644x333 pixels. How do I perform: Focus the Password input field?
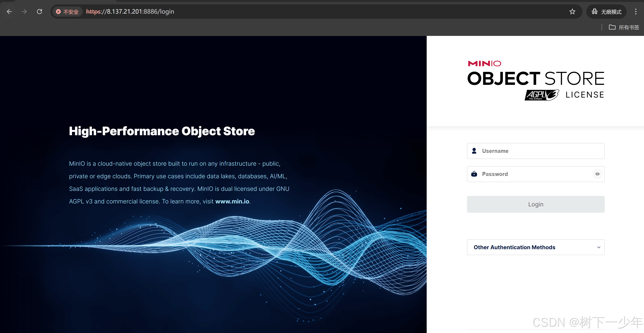pos(535,174)
